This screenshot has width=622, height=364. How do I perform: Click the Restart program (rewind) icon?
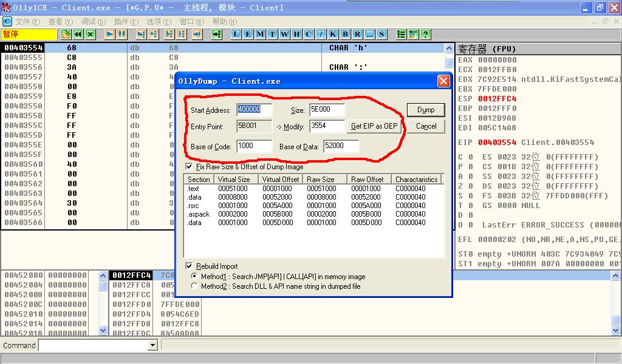click(78, 34)
